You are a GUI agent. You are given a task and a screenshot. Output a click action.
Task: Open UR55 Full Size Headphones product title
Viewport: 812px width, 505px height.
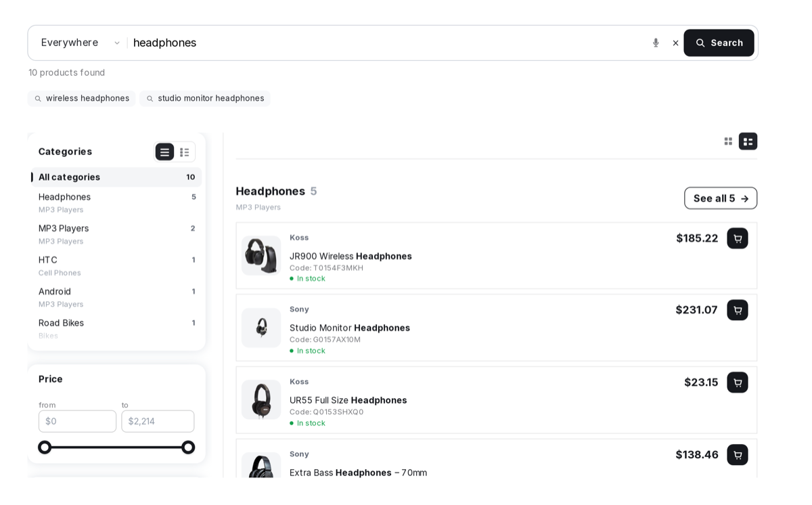348,400
